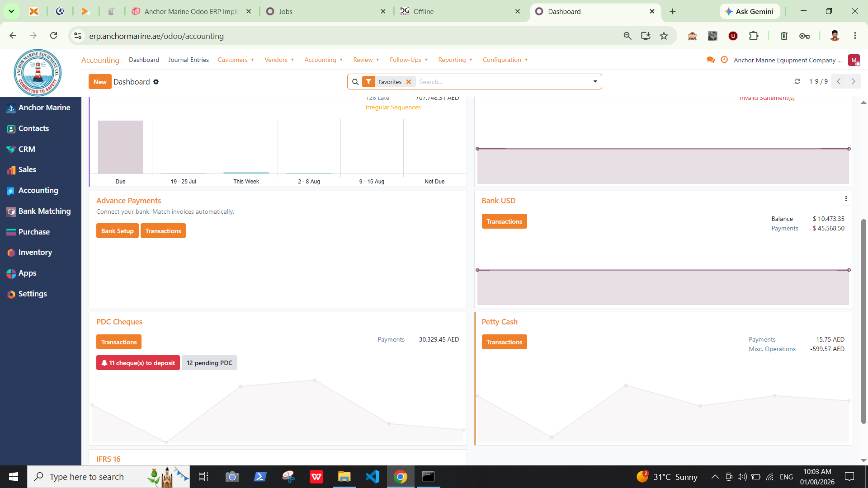Open Vendors dropdown menu
This screenshot has height=488, width=868.
click(279, 60)
